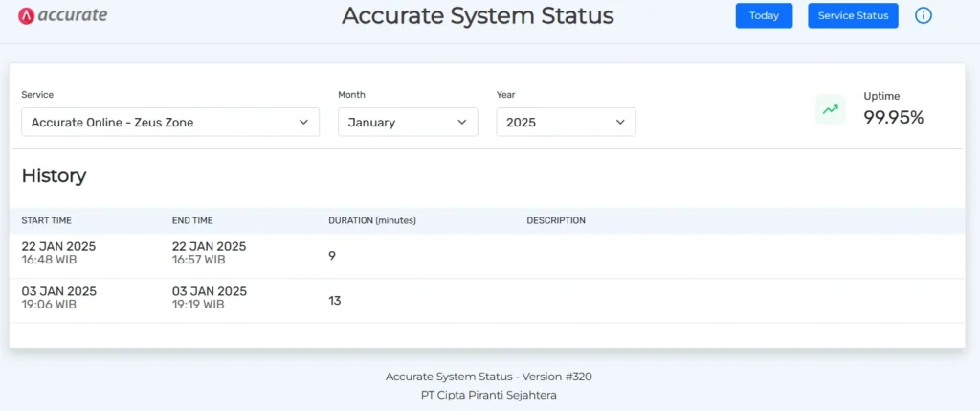Click the Uptime label
The height and width of the screenshot is (411, 980).
click(x=881, y=97)
